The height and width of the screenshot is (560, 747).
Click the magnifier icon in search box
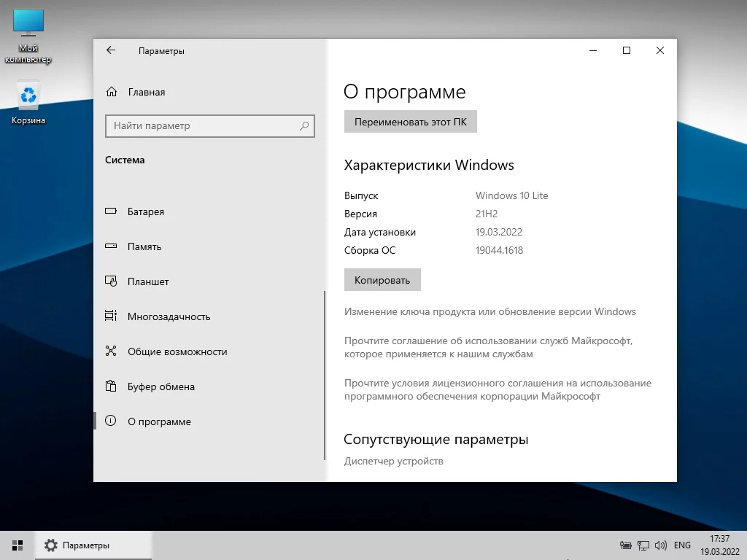coord(304,125)
